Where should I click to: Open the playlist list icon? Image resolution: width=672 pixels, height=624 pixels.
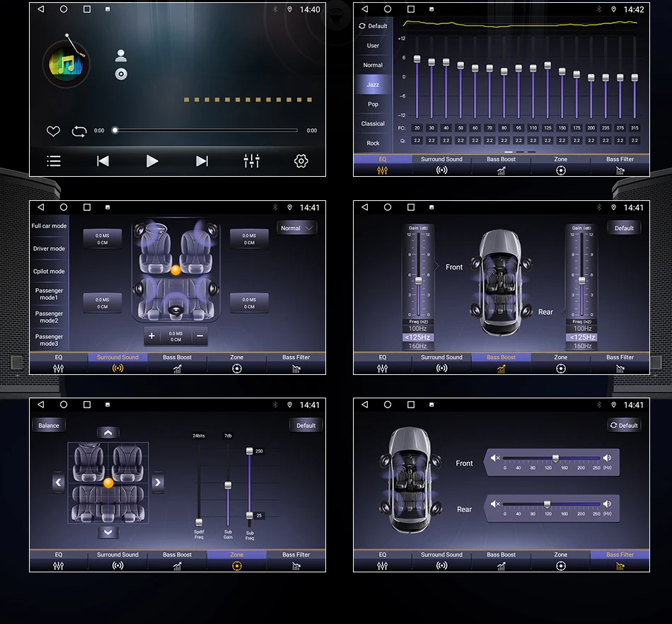pyautogui.click(x=54, y=161)
